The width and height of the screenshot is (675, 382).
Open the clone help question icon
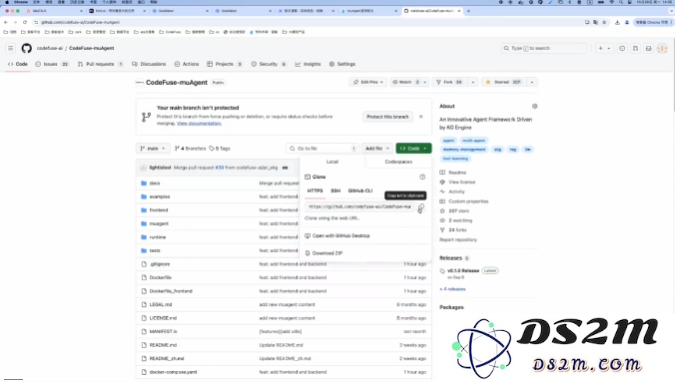tap(422, 177)
